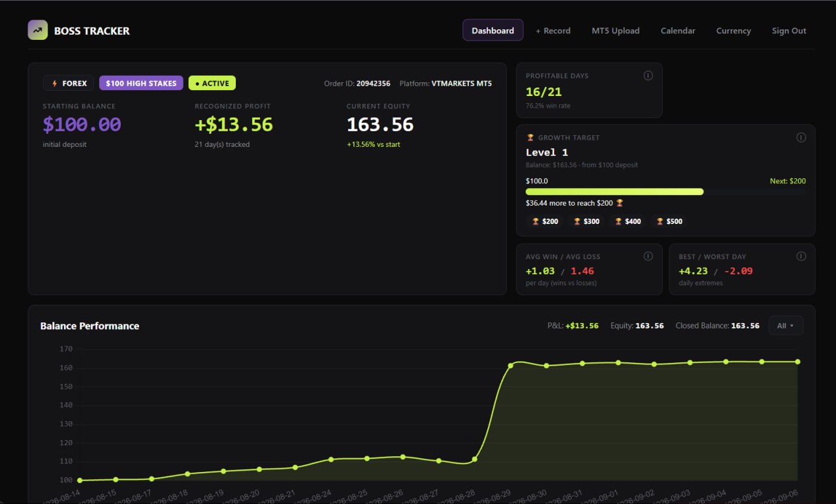Click the '+13.56% vs start' text
Viewport: 836px width, 504px height.
[x=374, y=144]
